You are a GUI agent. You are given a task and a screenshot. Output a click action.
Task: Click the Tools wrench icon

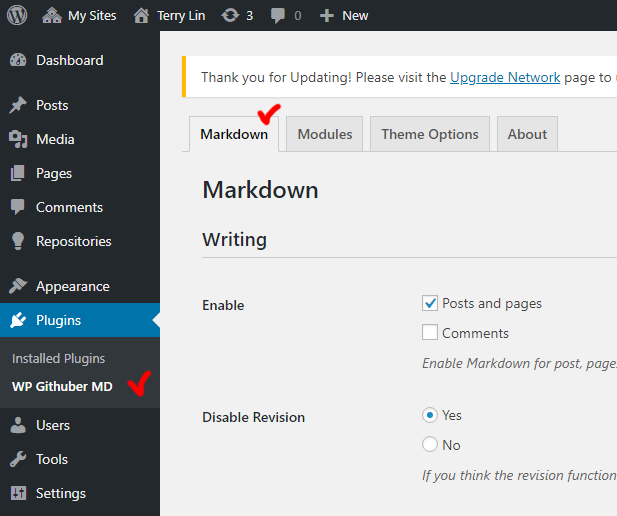pyautogui.click(x=18, y=459)
